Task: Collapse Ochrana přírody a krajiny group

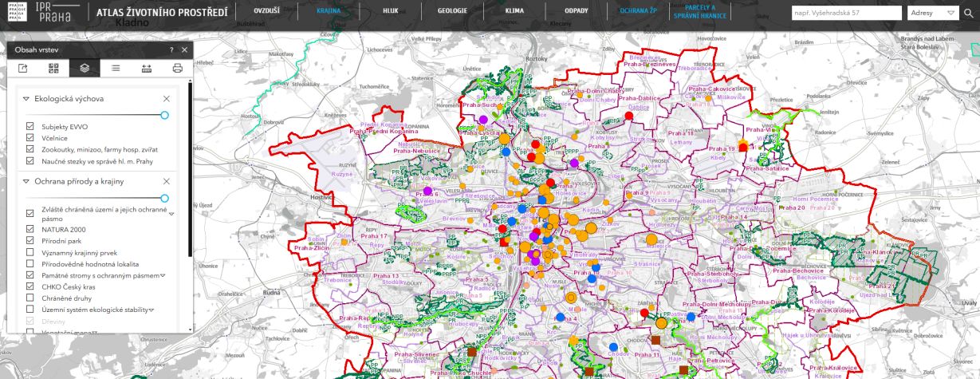Action: (x=26, y=182)
